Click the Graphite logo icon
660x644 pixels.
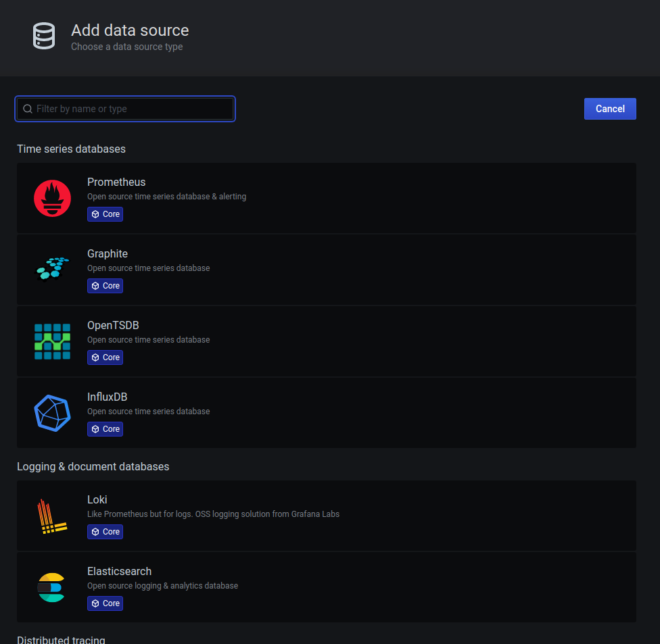click(x=52, y=269)
